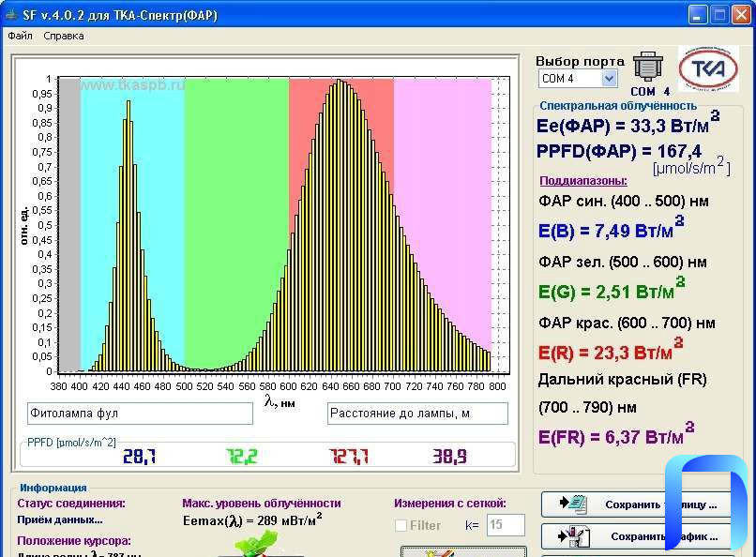This screenshot has width=756, height=557.
Task: Click the TKA logo image
Action: point(708,68)
